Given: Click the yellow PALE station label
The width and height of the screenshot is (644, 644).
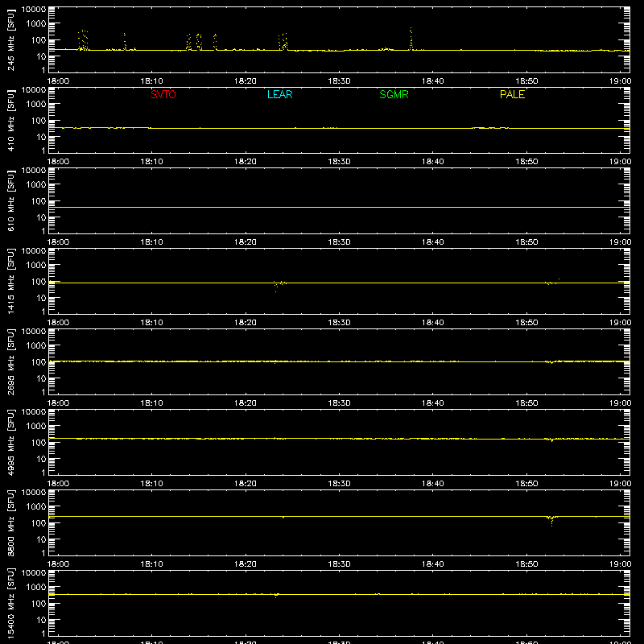Looking at the screenshot, I should click(512, 94).
